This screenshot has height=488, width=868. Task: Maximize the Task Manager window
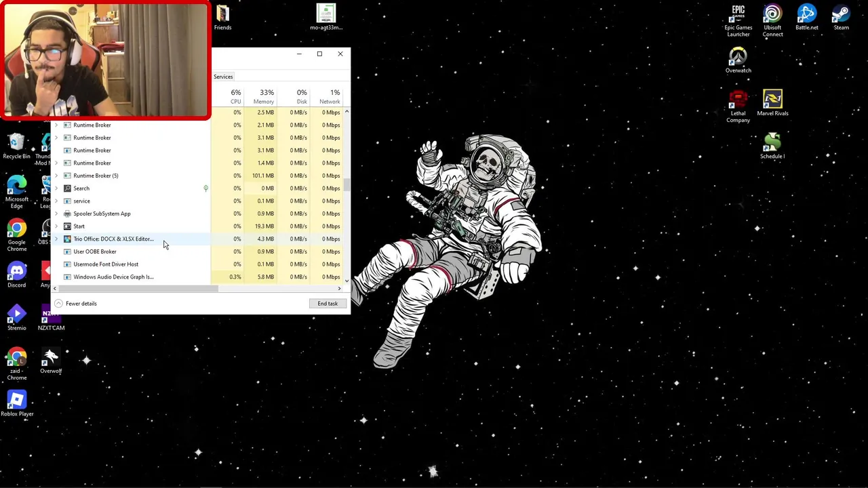coord(319,54)
